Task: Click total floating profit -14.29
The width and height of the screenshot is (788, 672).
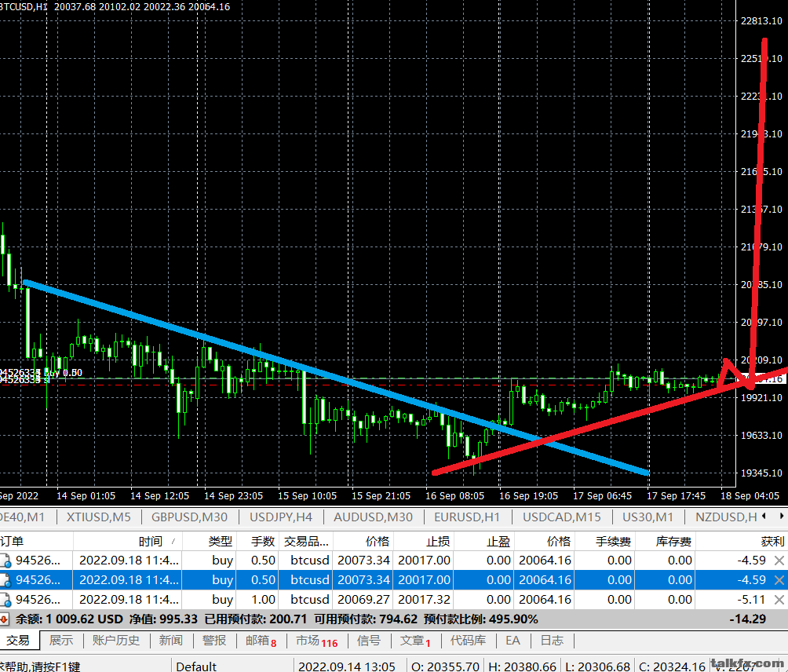Action: point(748,619)
